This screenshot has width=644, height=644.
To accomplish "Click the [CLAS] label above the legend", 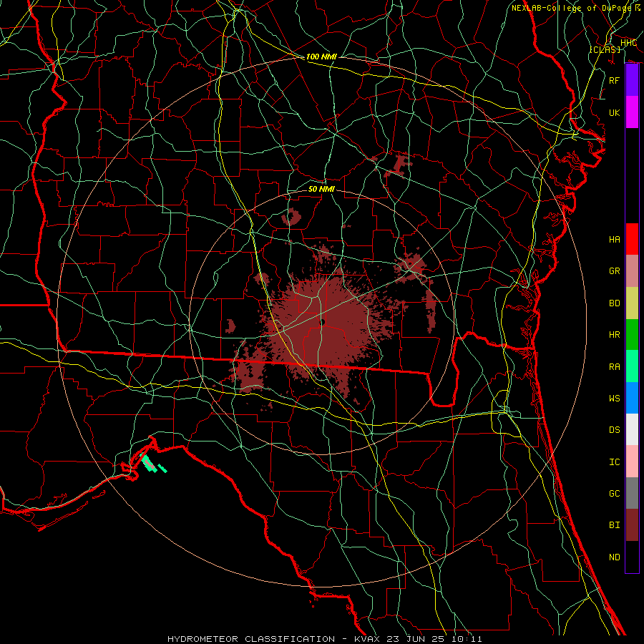I will point(605,49).
